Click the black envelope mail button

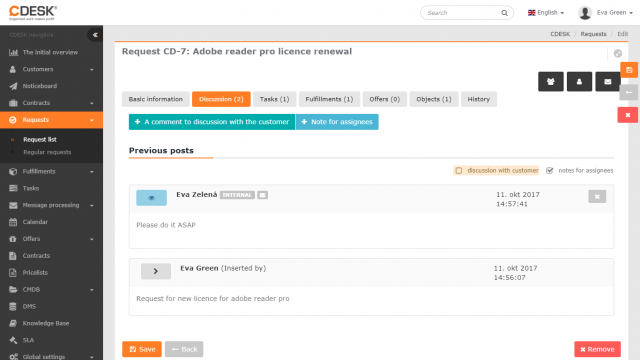(x=608, y=82)
